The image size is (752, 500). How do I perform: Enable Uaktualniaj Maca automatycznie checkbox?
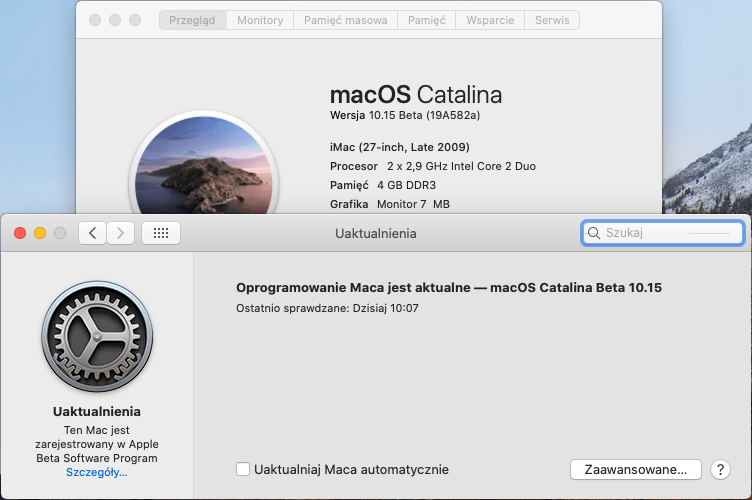(243, 469)
